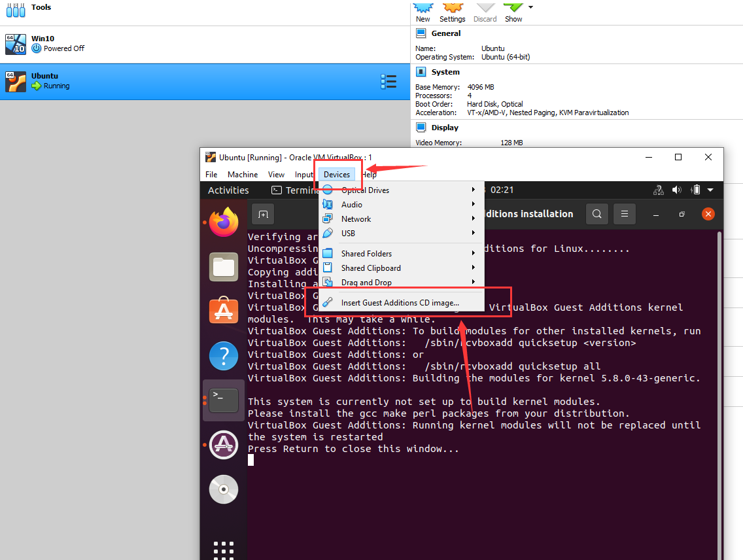Open a new terminal tab button

[263, 214]
